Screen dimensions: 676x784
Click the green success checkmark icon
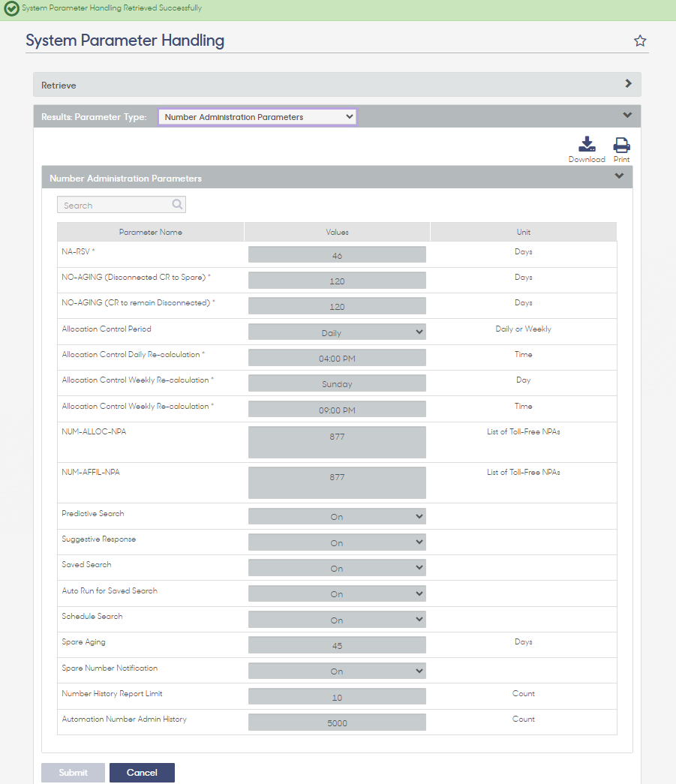coord(11,8)
